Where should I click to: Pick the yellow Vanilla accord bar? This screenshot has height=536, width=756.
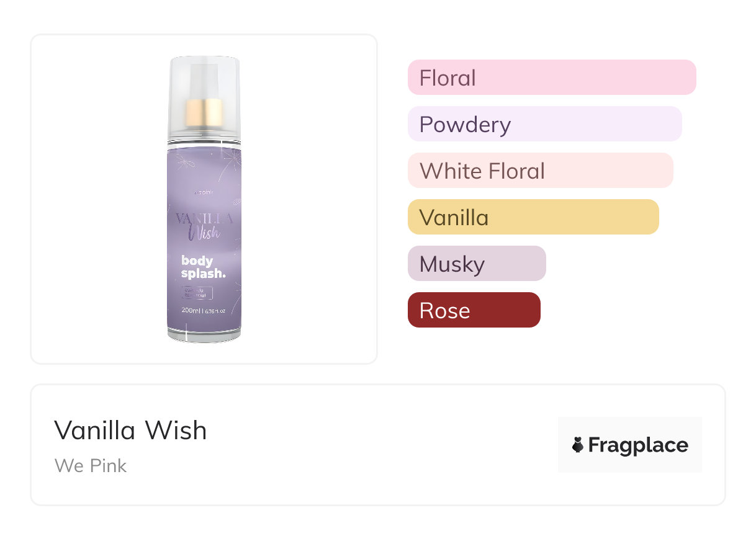click(x=533, y=217)
